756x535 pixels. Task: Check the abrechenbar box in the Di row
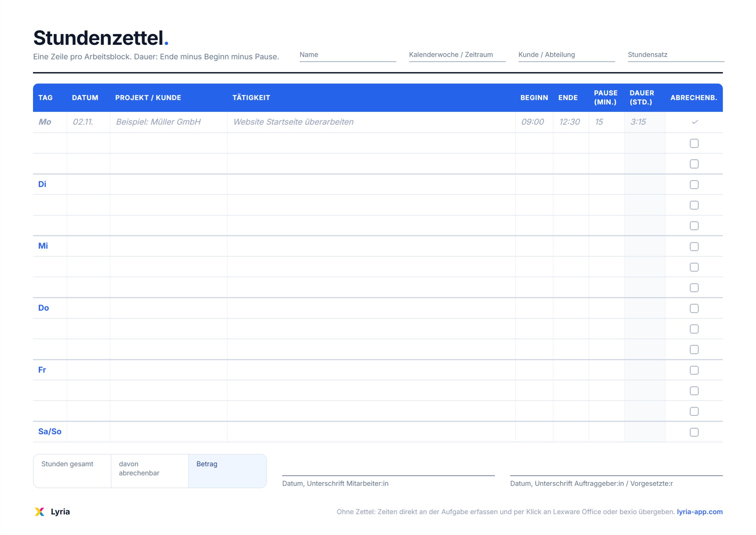pos(694,184)
